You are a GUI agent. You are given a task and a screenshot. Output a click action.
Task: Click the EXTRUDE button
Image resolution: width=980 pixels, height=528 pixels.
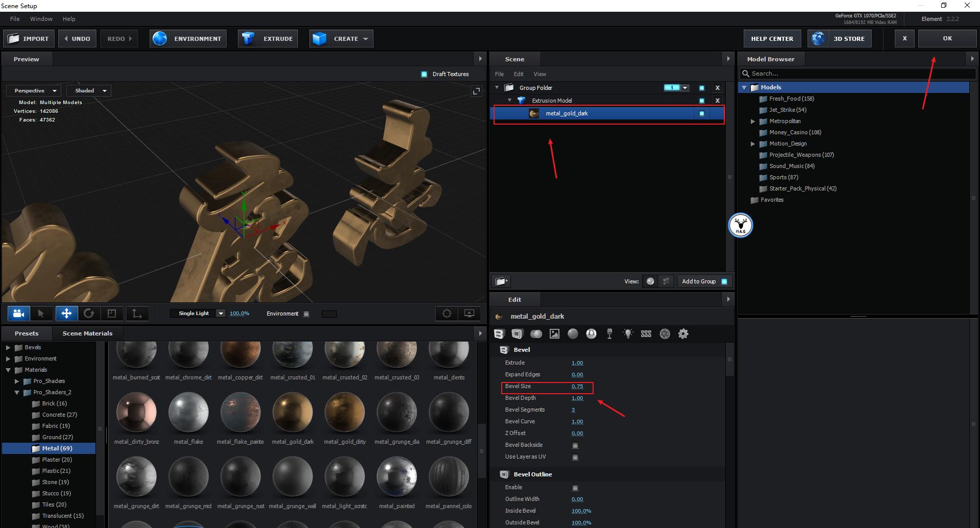[268, 39]
